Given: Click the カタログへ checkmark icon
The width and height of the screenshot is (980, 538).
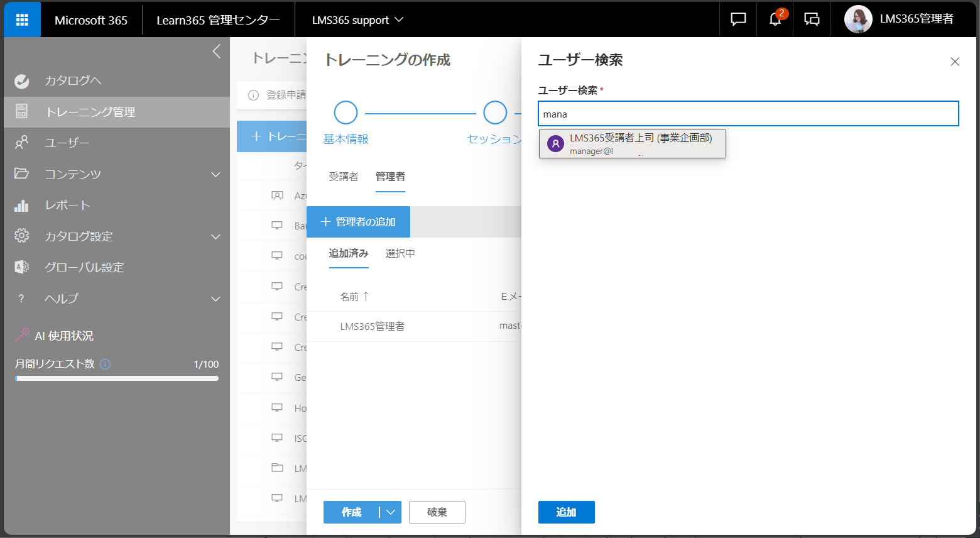Looking at the screenshot, I should pyautogui.click(x=22, y=81).
